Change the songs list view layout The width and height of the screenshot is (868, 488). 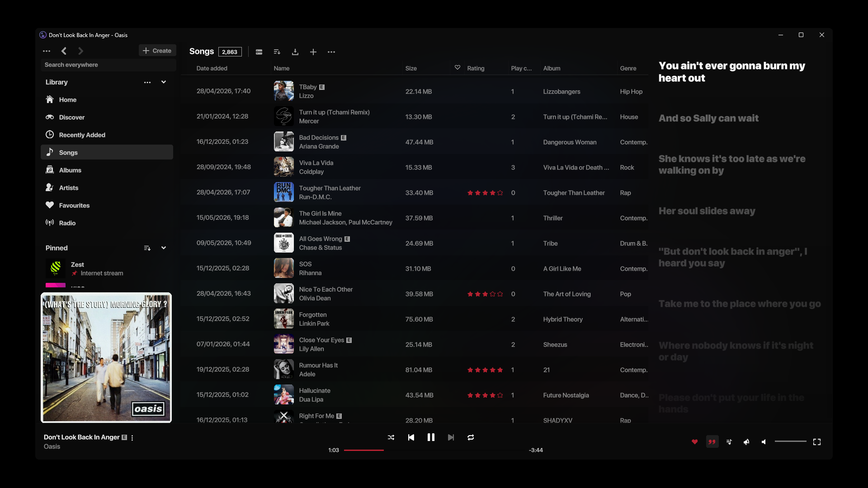[x=259, y=52]
